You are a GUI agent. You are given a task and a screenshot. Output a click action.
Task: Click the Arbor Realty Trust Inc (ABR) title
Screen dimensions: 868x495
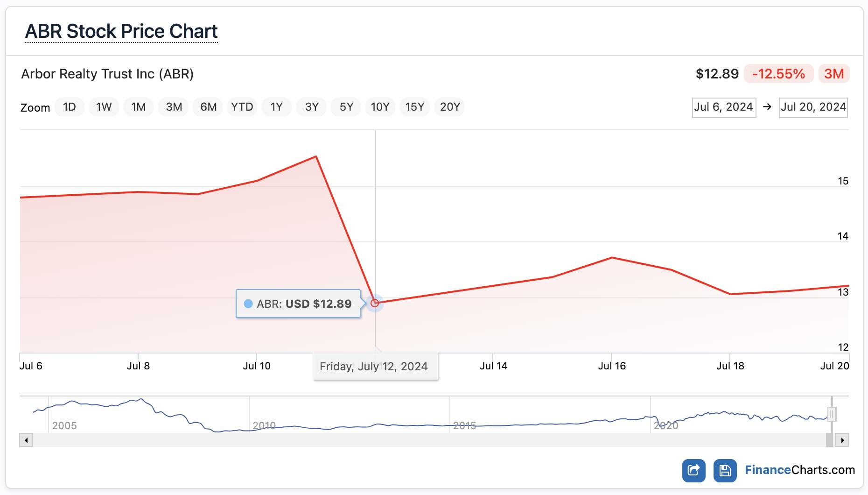[107, 74]
